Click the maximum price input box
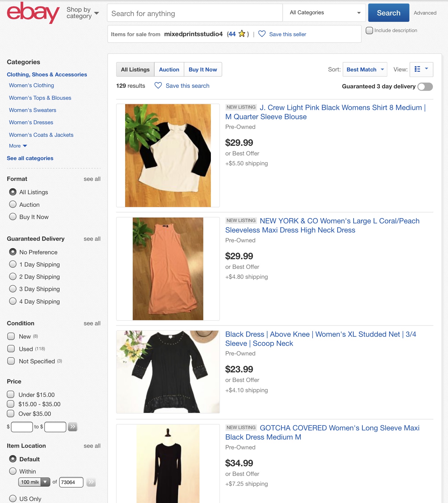Image resolution: width=448 pixels, height=503 pixels. [55, 427]
